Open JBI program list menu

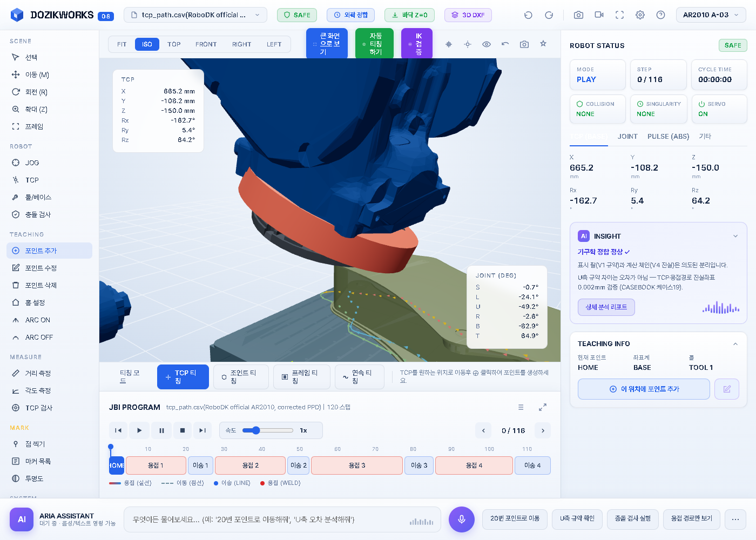click(521, 407)
